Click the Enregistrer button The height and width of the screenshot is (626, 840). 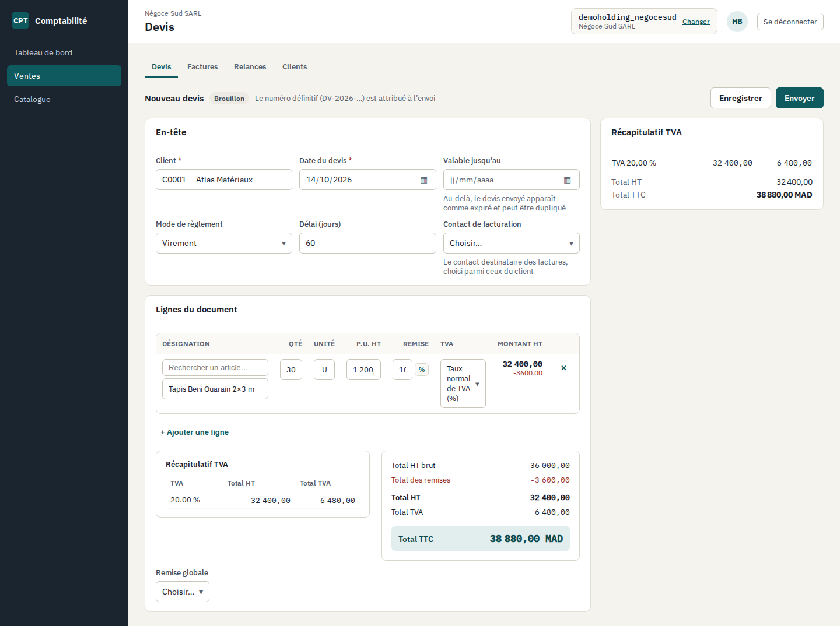click(x=741, y=98)
